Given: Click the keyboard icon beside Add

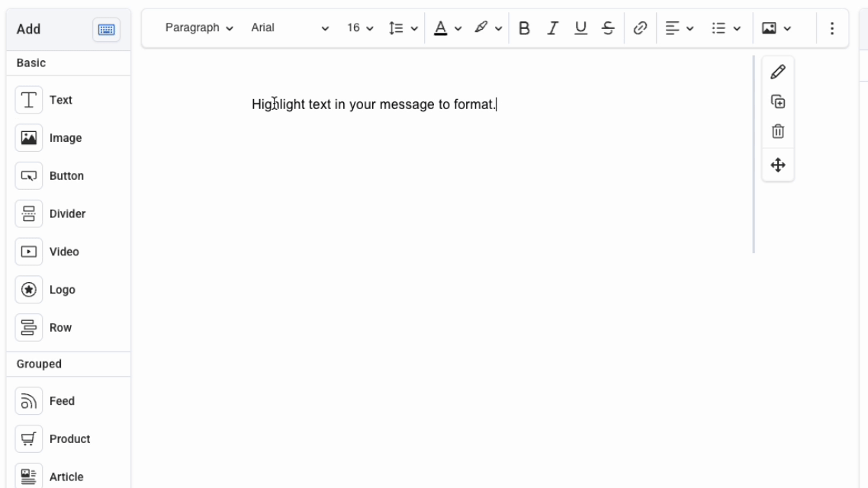Looking at the screenshot, I should pyautogui.click(x=105, y=29).
